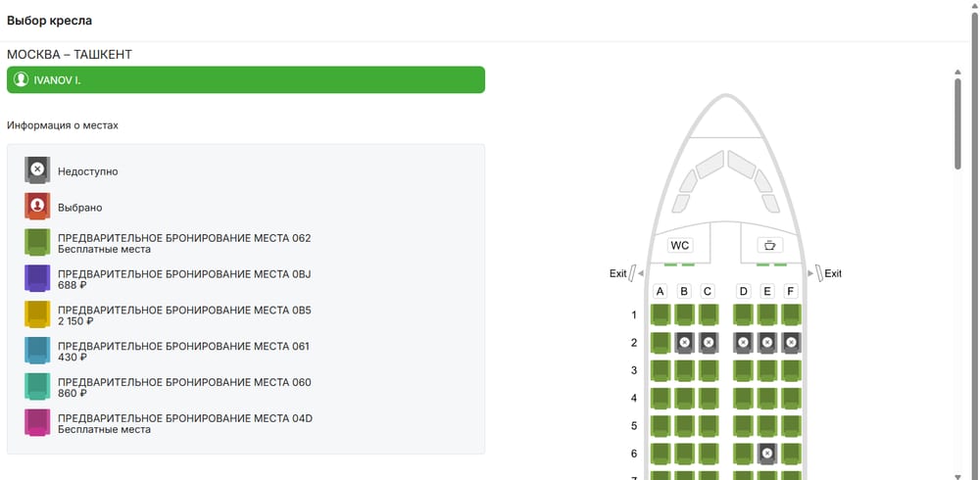Click the grey Недоступно legend icon
Viewport: 980px width, 480px height.
(37, 170)
